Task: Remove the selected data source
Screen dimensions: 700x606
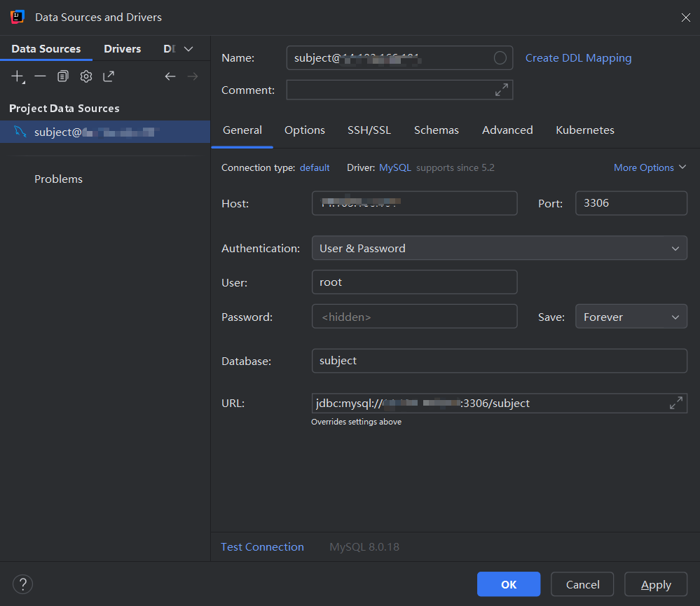Action: pos(40,76)
